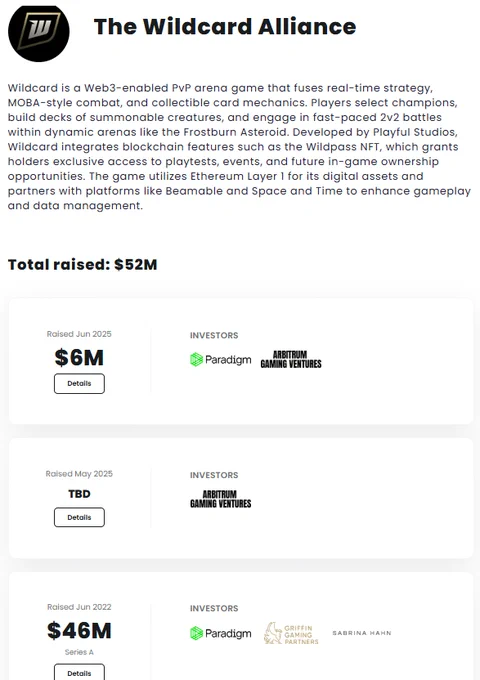Click the Raised Jun 2022 date label

(x=79, y=607)
